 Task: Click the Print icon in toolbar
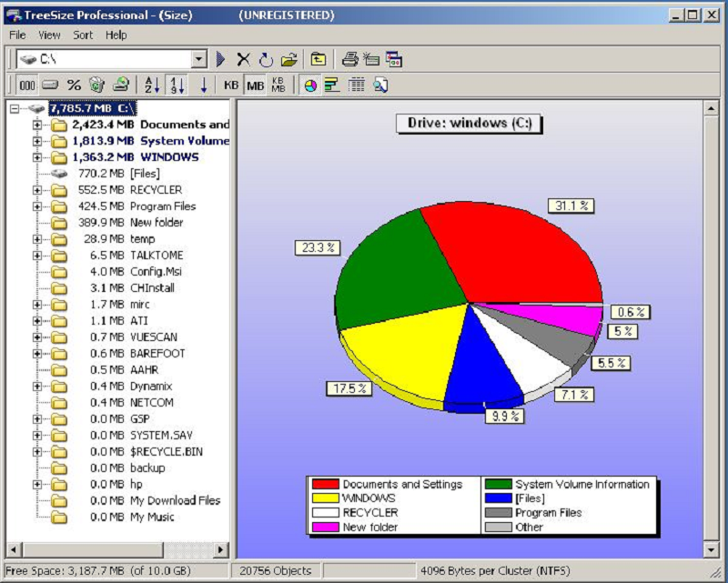click(x=349, y=60)
